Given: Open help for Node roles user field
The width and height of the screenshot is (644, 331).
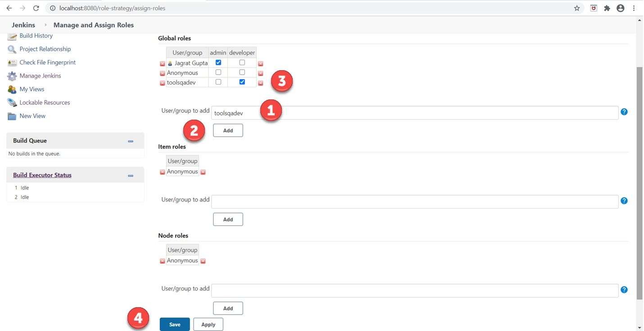Looking at the screenshot, I should pyautogui.click(x=624, y=290).
